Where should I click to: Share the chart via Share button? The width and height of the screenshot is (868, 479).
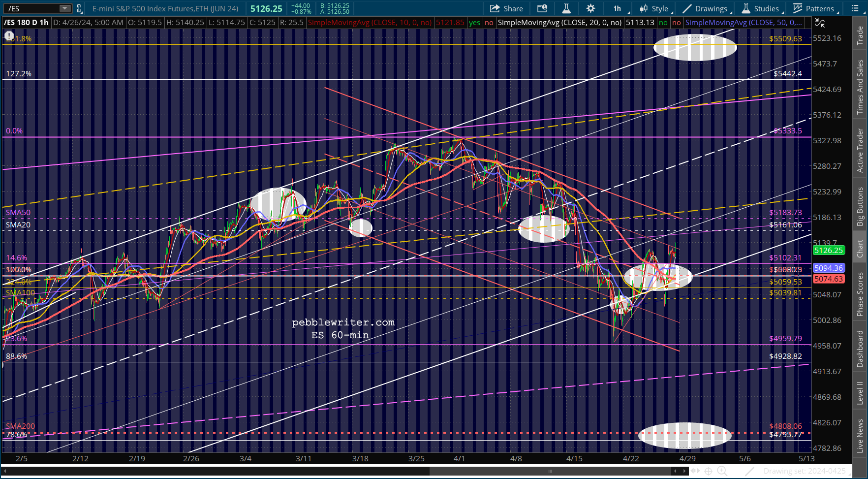(x=506, y=8)
